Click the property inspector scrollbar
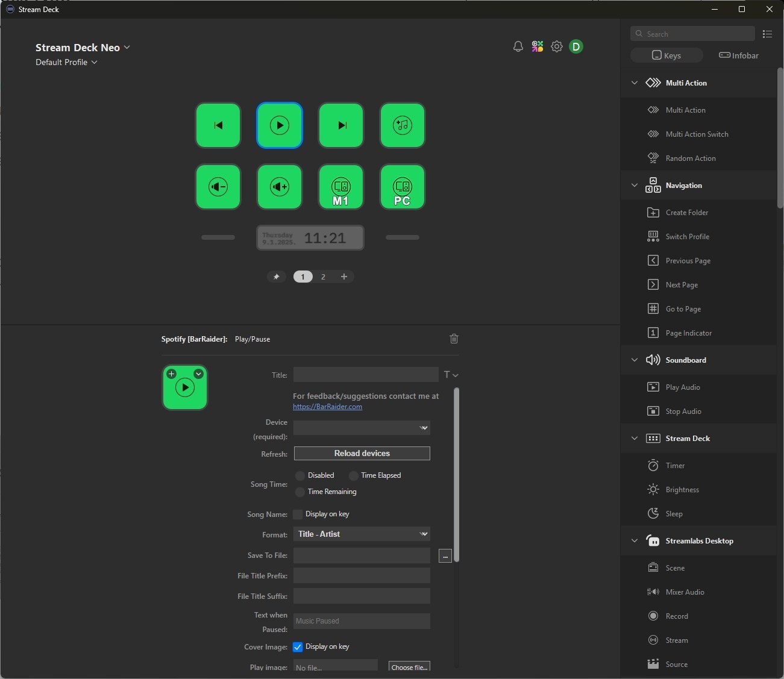Image resolution: width=784 pixels, height=679 pixels. pos(456,475)
